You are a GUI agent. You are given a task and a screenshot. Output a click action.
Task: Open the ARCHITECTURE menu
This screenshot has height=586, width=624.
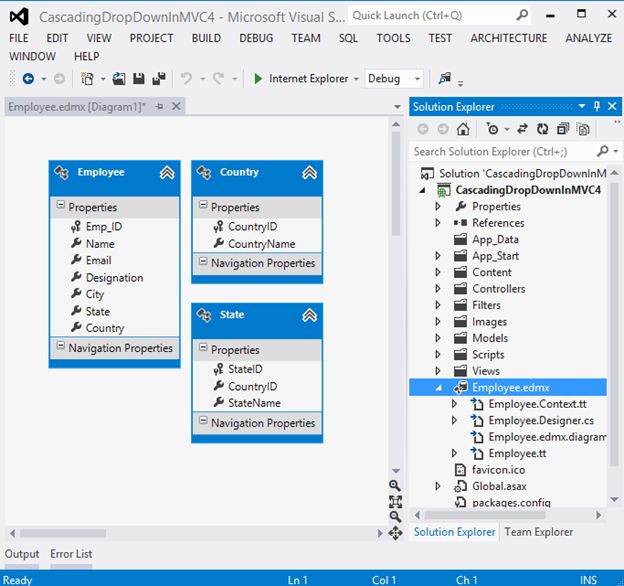coord(509,38)
